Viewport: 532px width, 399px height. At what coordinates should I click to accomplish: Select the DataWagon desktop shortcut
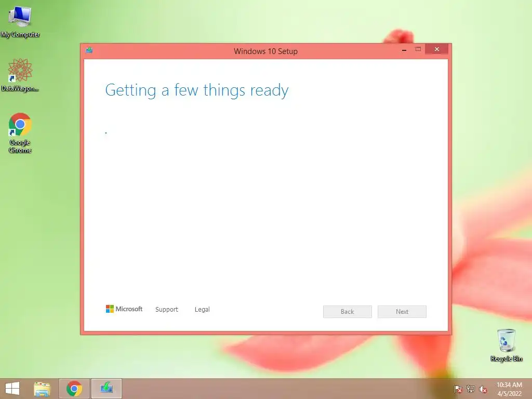20,75
